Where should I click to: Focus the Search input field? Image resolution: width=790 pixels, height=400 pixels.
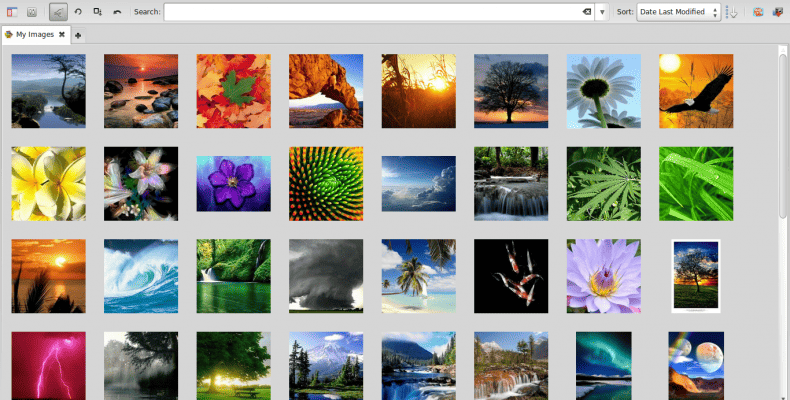tap(379, 12)
